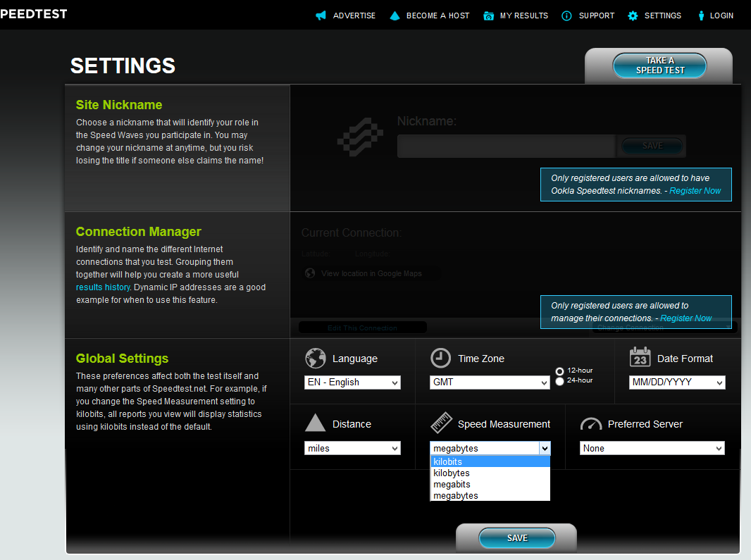Click the SAVE button below global settings
The height and width of the screenshot is (560, 751).
pos(517,538)
